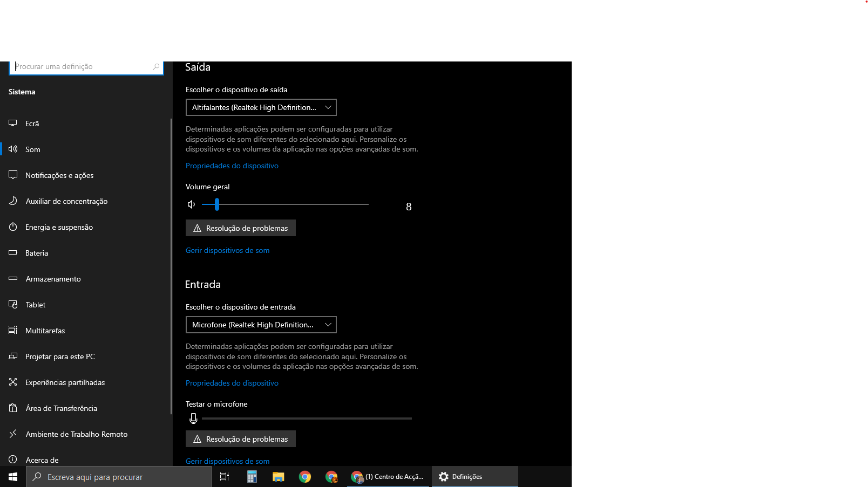Select Energia e suspensão in the sidebar
The image size is (868, 487).
click(59, 227)
